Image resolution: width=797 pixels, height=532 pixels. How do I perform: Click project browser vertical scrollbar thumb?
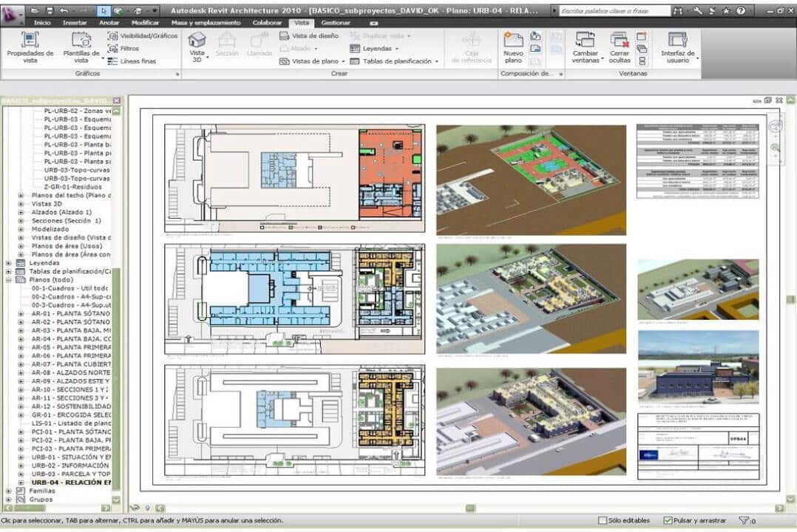pyautogui.click(x=116, y=380)
